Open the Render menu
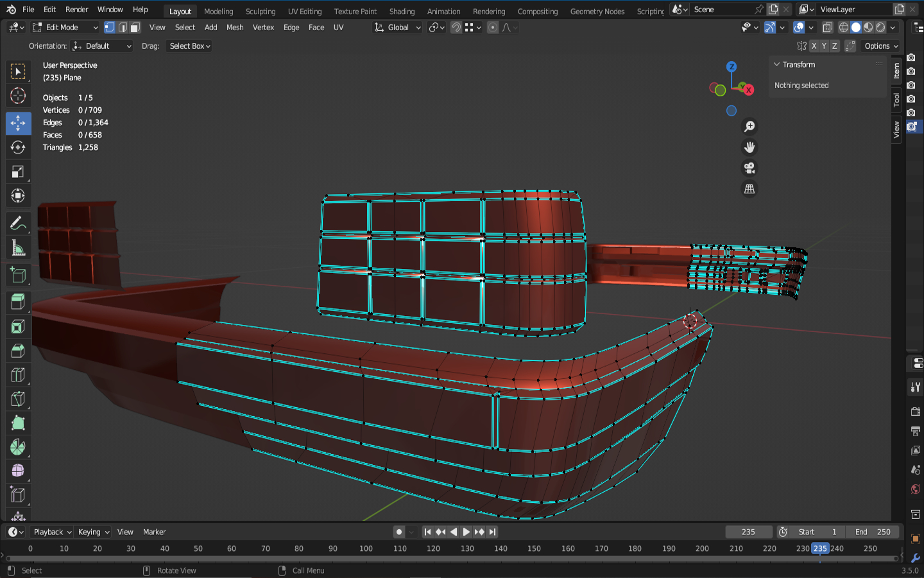Viewport: 924px width, 578px height. coord(77,10)
